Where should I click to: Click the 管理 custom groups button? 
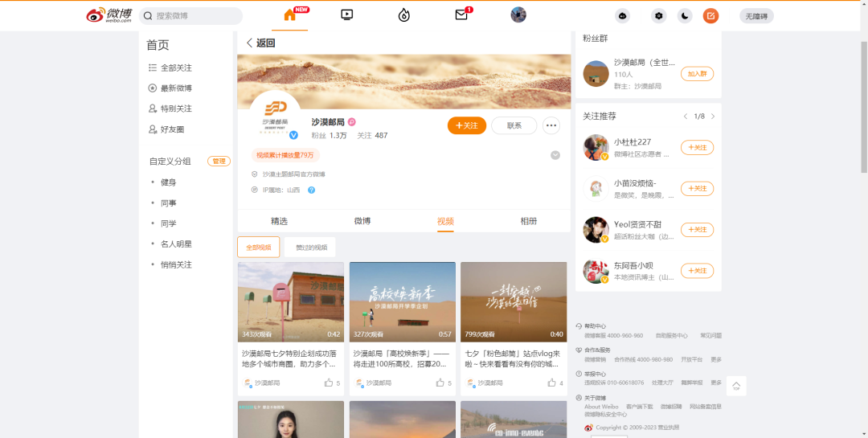tap(219, 161)
